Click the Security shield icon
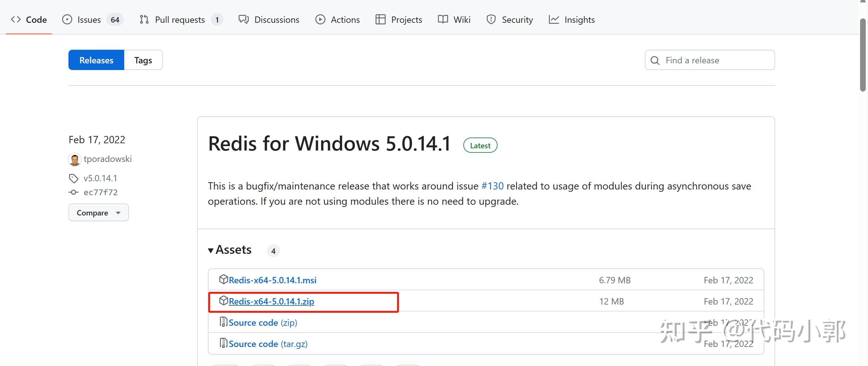This screenshot has width=868, height=366. pos(491,20)
